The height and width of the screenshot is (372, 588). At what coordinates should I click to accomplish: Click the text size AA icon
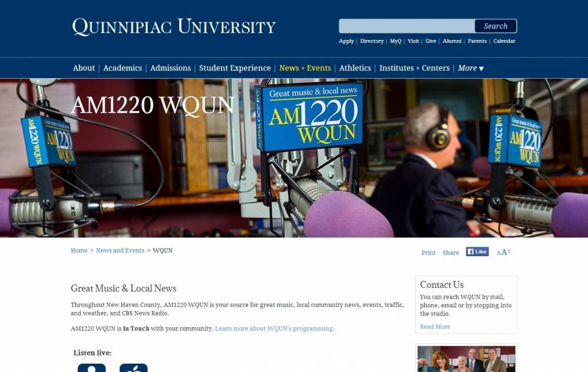coord(503,252)
